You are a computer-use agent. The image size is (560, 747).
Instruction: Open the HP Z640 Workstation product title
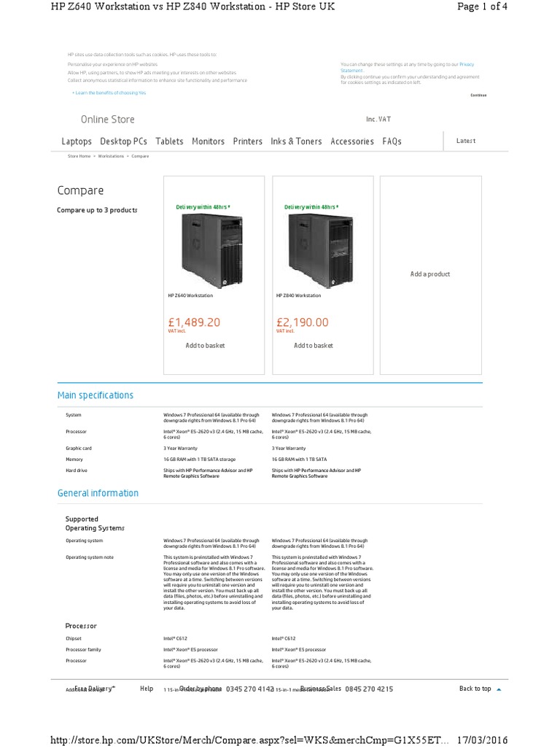[190, 295]
